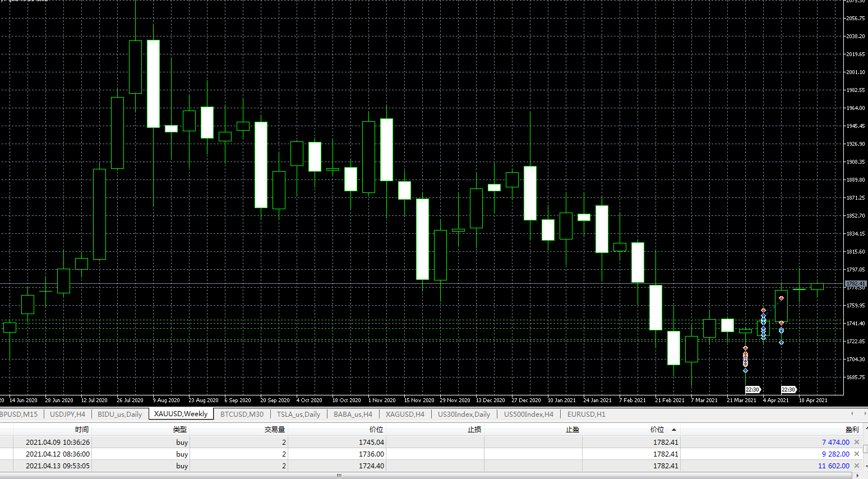Sort by the 类型 column header
The width and height of the screenshot is (868, 479).
(x=179, y=430)
